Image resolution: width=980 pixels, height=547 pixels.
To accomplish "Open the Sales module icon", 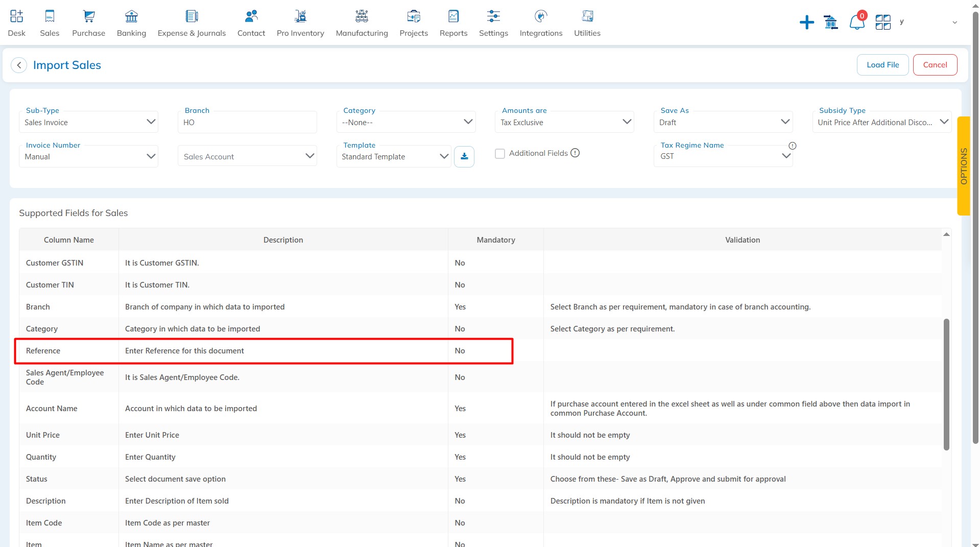I will tap(50, 16).
